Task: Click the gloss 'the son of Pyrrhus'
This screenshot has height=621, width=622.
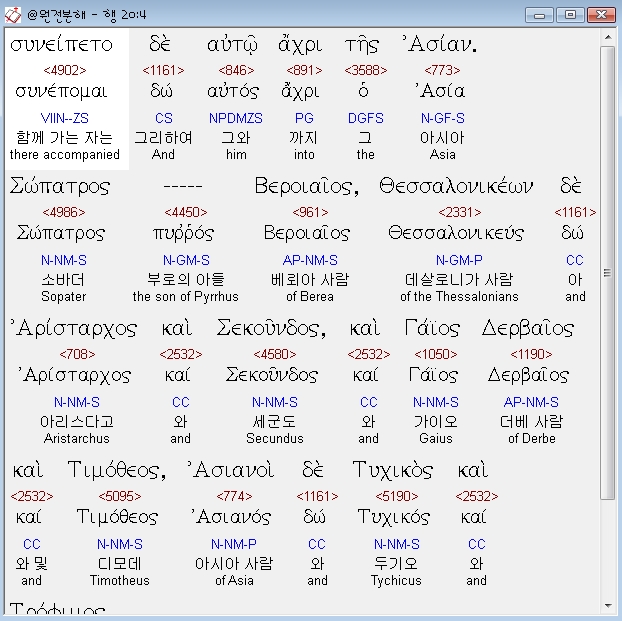Action: coord(186,296)
